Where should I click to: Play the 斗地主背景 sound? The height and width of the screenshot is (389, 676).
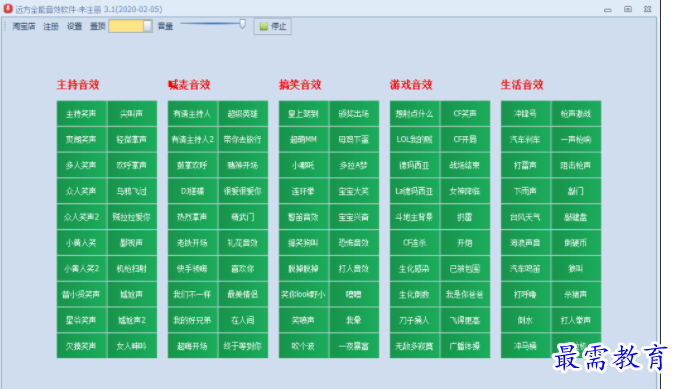pyautogui.click(x=415, y=217)
